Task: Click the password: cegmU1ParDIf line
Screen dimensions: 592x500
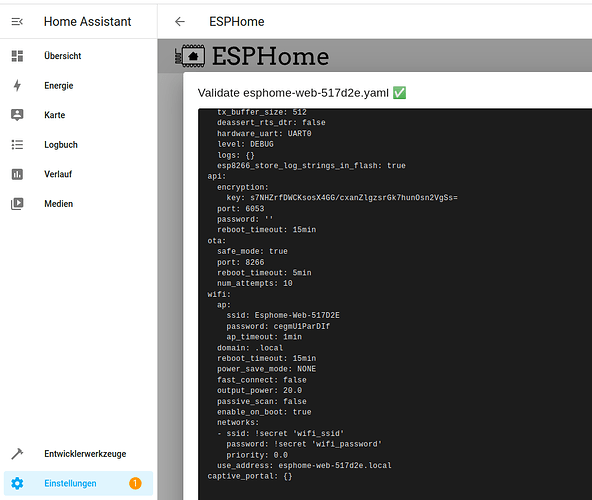Action: pos(278,326)
